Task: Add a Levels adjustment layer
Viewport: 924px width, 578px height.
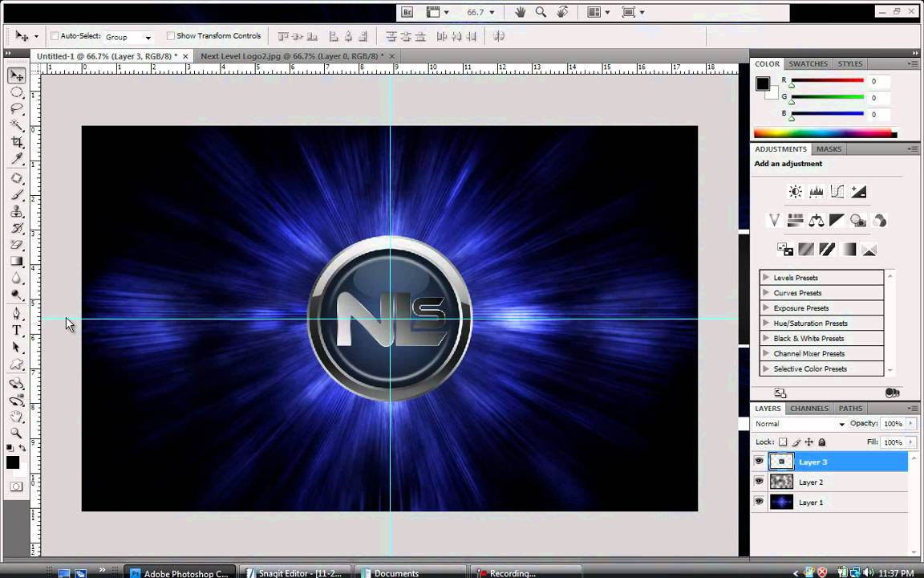Action: [817, 191]
